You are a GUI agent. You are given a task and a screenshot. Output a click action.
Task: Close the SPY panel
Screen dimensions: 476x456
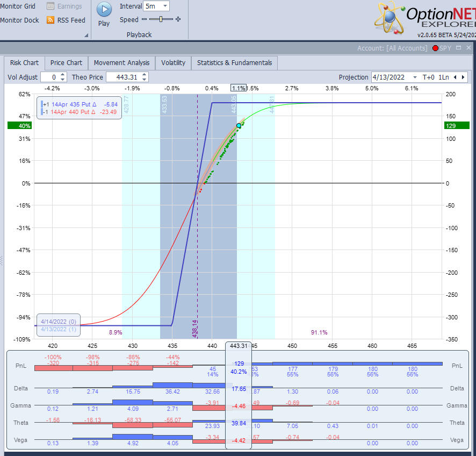pos(468,48)
